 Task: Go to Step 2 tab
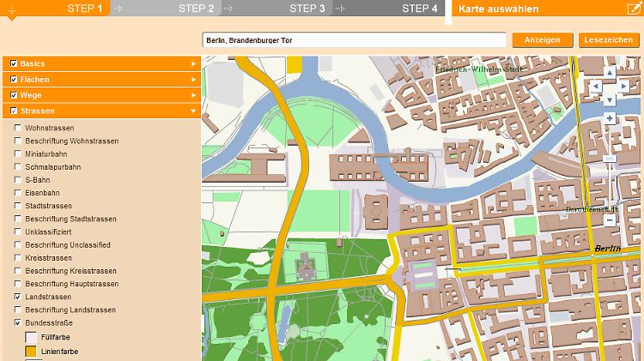(x=196, y=9)
